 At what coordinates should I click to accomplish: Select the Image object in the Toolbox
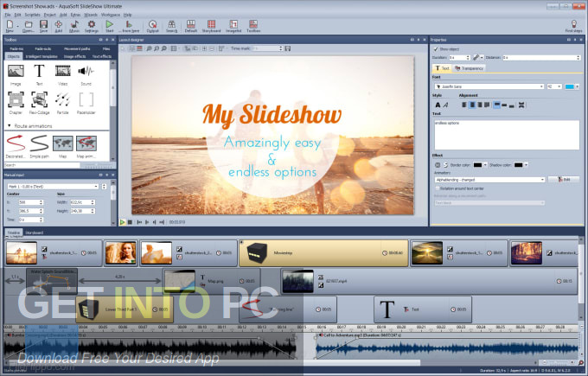[16, 74]
